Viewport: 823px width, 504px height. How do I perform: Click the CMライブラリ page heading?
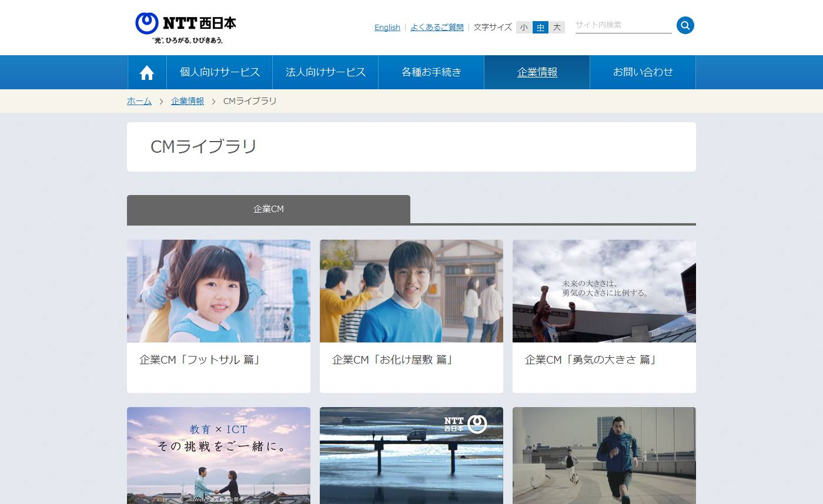[204, 146]
